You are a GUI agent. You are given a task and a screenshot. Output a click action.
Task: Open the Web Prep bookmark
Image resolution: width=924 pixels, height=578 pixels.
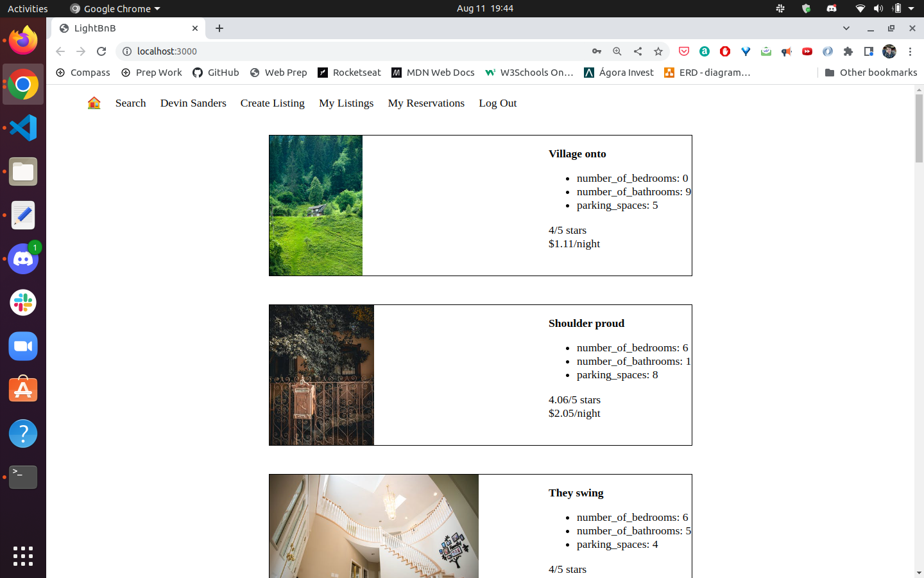tap(278, 73)
